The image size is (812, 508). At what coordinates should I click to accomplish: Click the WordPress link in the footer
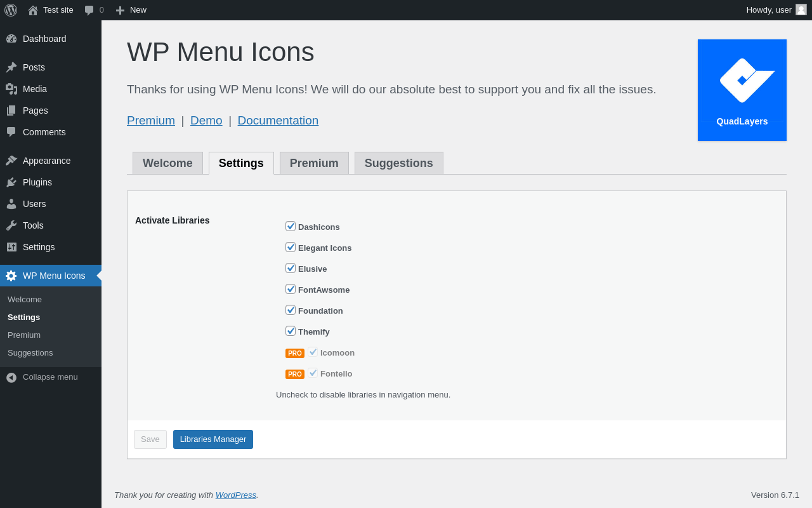click(236, 495)
